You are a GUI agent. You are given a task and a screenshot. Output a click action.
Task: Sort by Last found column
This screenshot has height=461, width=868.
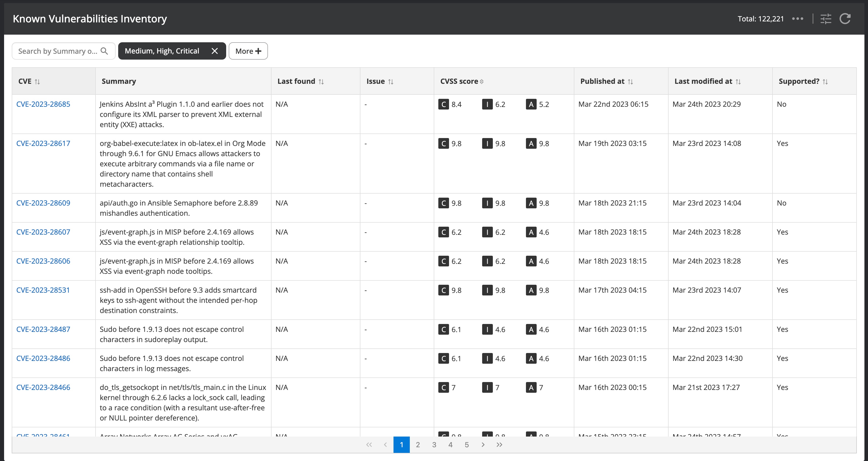[x=321, y=82]
